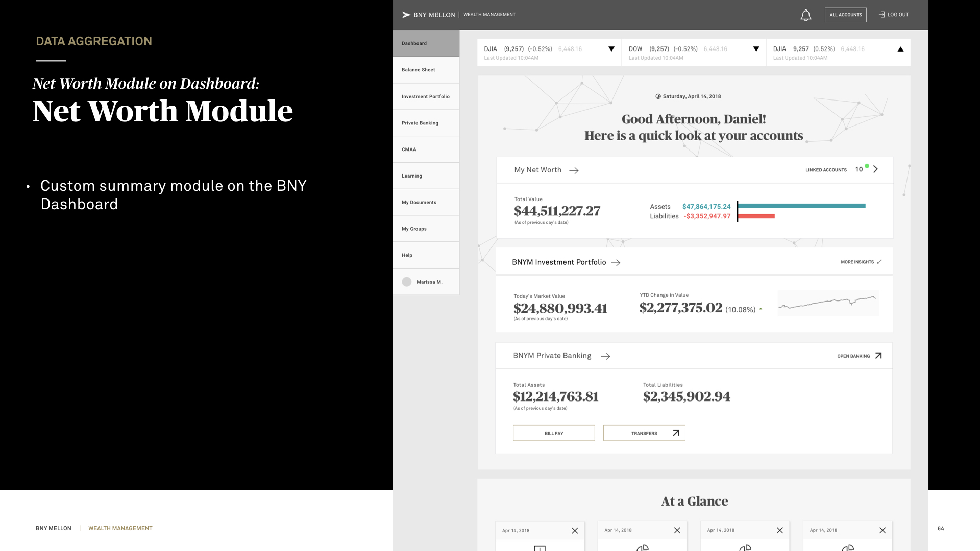Open My Net Worth arrow icon
980x551 pixels.
pos(574,170)
